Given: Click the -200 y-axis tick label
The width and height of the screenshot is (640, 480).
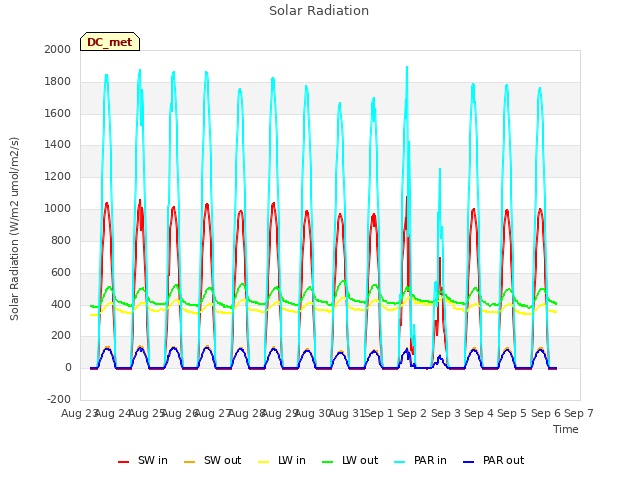Looking at the screenshot, I should point(59,399).
